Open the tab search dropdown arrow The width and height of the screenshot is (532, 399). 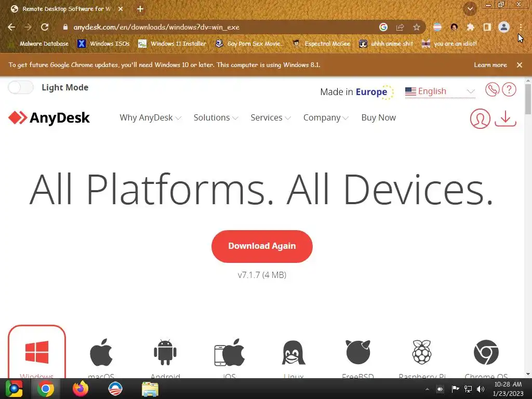pyautogui.click(x=470, y=9)
